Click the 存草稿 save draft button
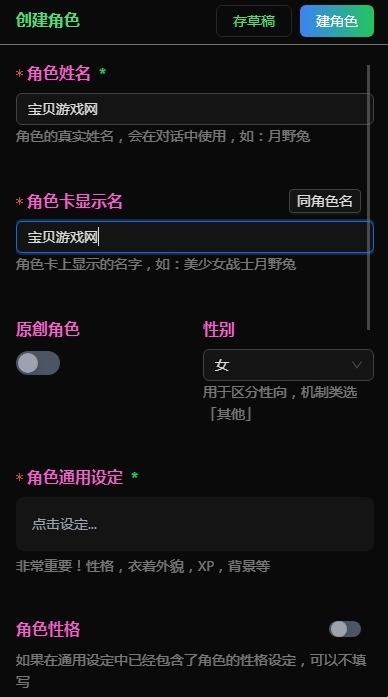 tap(254, 21)
